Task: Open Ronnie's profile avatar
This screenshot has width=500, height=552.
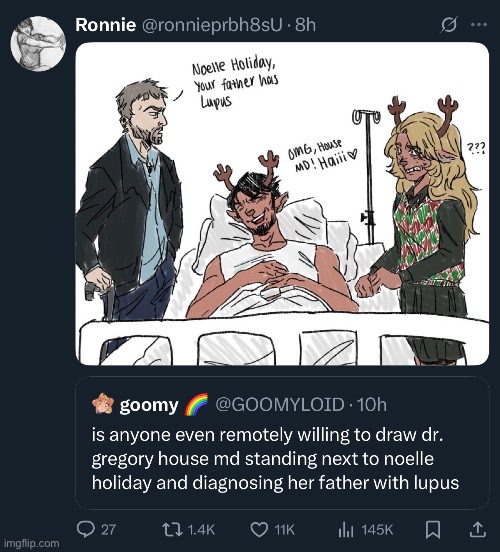Action: click(x=38, y=44)
